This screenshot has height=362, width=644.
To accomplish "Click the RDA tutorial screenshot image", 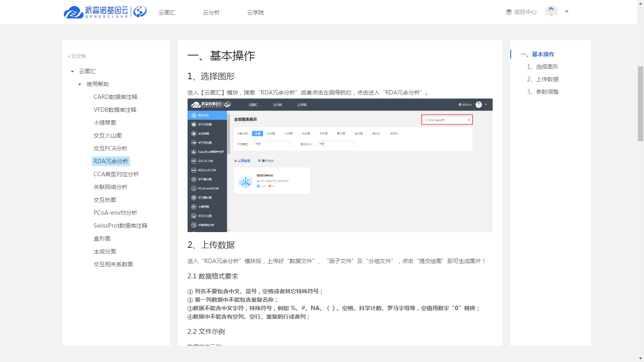I will pyautogui.click(x=340, y=165).
